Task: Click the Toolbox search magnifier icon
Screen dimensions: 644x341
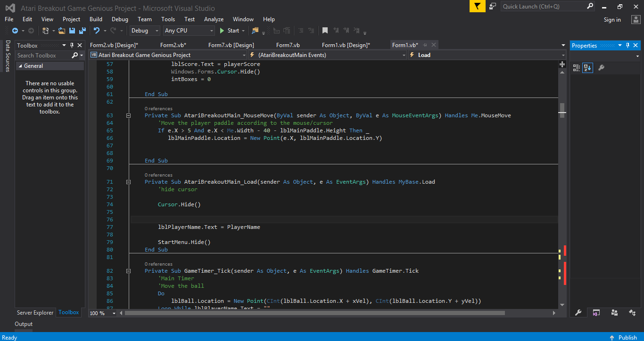Action: [75, 56]
